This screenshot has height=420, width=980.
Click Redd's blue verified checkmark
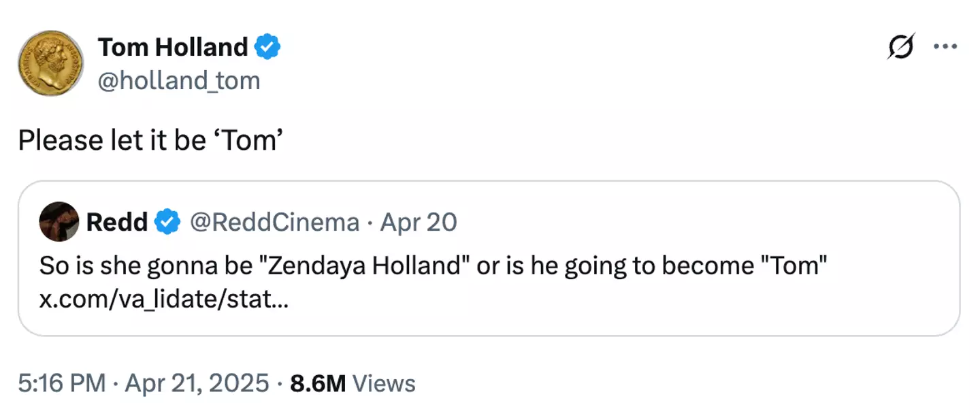pos(168,221)
